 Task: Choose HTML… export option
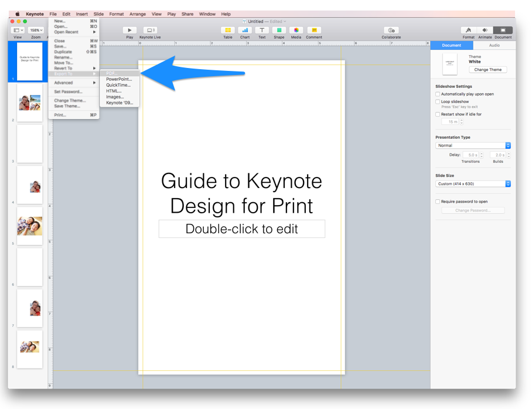120,91
